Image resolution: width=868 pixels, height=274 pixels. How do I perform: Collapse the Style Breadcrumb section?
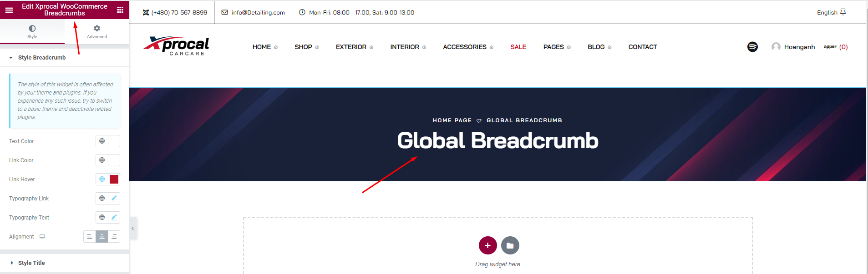click(41, 58)
